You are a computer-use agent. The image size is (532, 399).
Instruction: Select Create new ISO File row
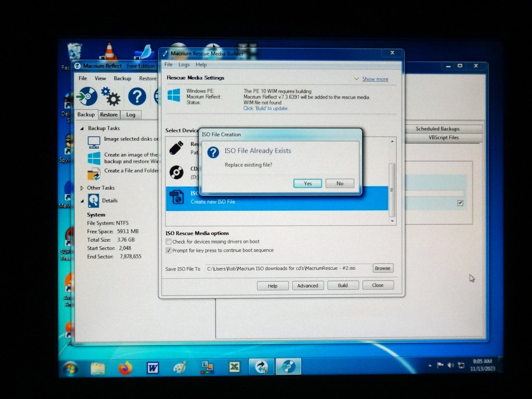(x=277, y=198)
